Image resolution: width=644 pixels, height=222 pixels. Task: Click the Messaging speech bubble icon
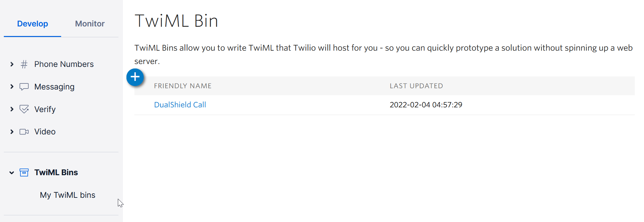[x=24, y=87]
